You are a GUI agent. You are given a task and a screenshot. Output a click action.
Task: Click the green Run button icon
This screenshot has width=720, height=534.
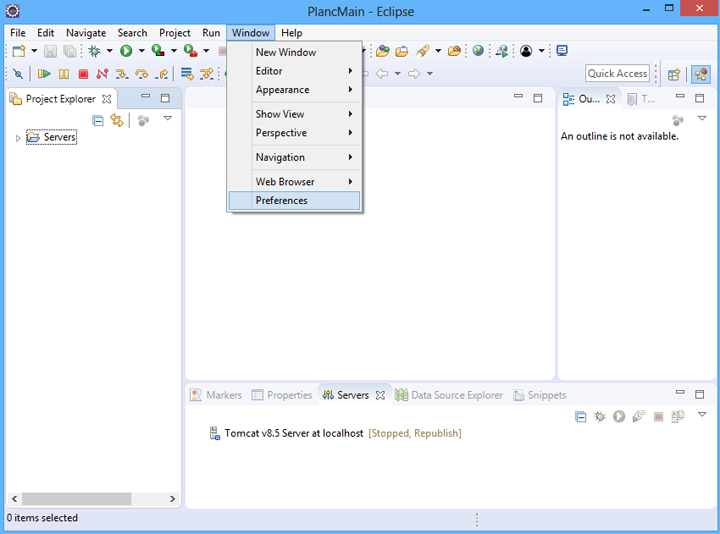(x=126, y=51)
